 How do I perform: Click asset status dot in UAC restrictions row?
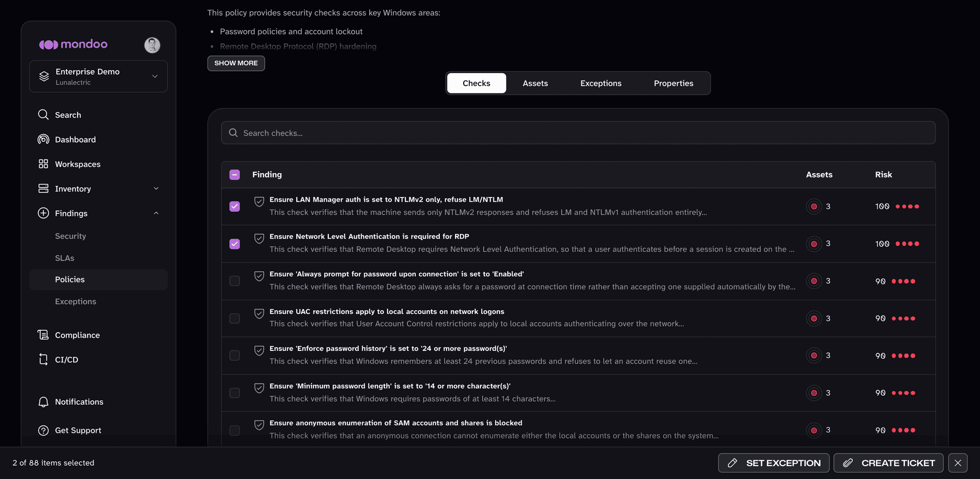(x=814, y=318)
